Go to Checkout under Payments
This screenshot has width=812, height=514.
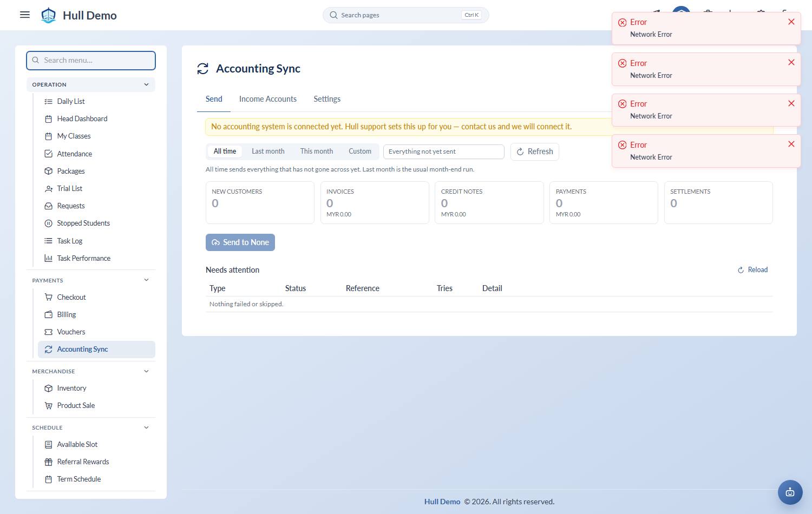click(x=96, y=297)
